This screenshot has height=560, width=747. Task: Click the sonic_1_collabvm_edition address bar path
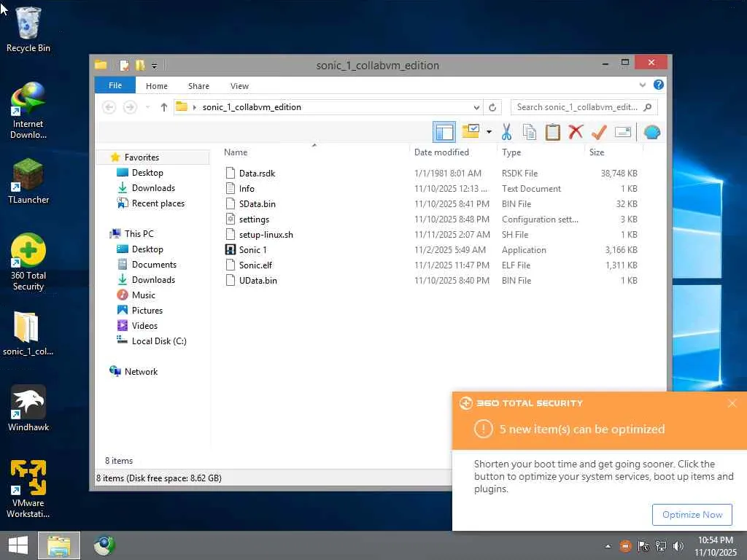pos(252,107)
